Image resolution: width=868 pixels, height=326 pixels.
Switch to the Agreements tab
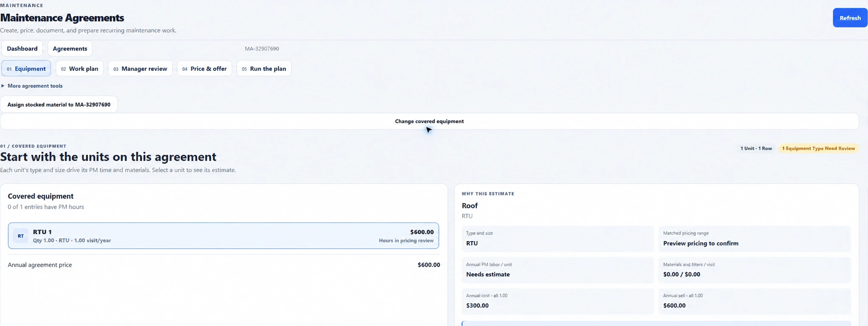coord(70,48)
